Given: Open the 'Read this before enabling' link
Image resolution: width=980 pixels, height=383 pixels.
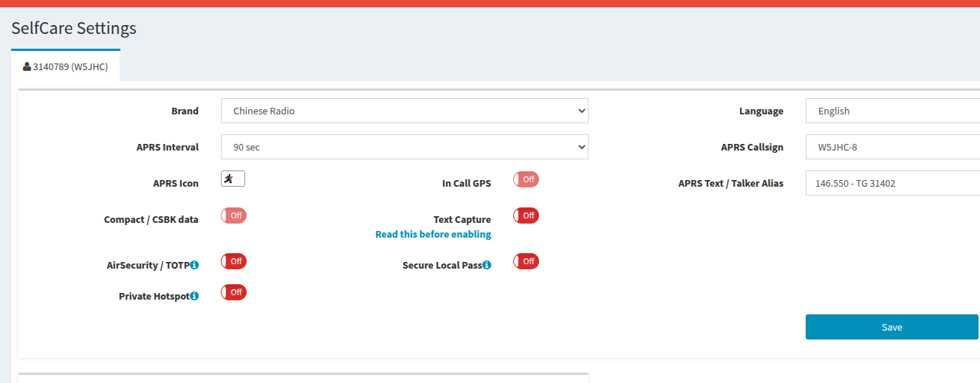Looking at the screenshot, I should point(433,234).
